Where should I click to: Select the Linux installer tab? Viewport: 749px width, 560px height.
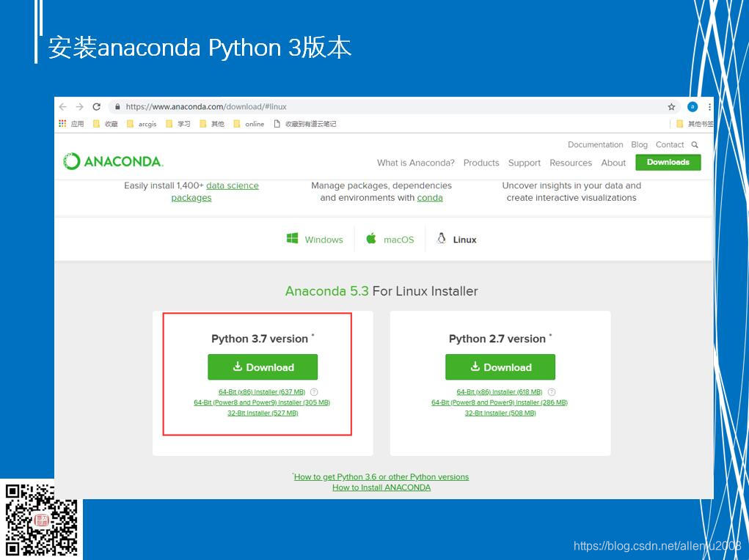click(456, 239)
